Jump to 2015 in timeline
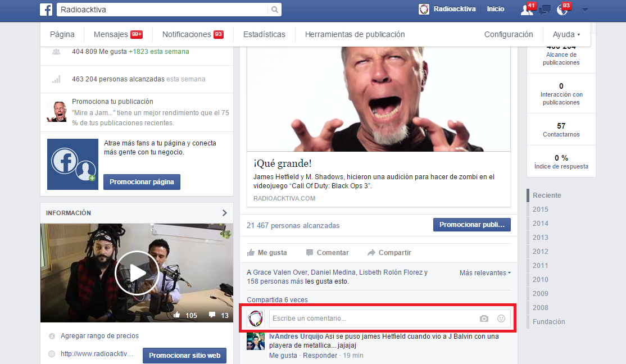Image resolution: width=626 pixels, height=364 pixels. [540, 210]
